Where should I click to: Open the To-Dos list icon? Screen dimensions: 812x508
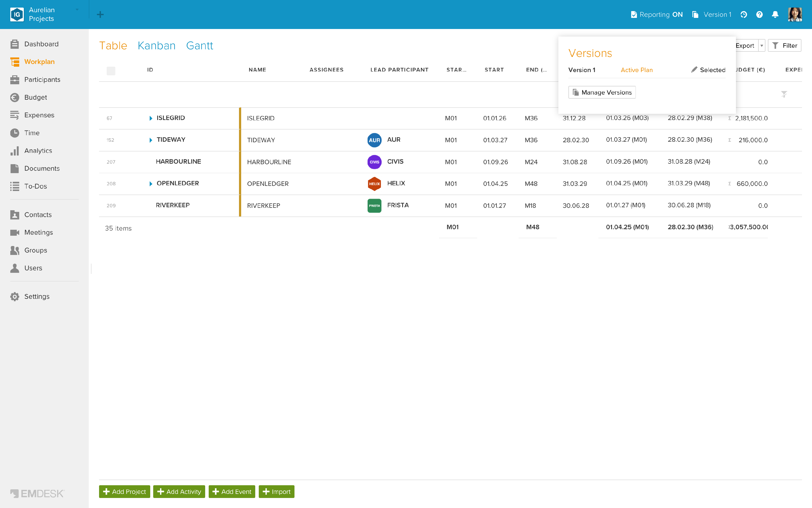tap(14, 186)
